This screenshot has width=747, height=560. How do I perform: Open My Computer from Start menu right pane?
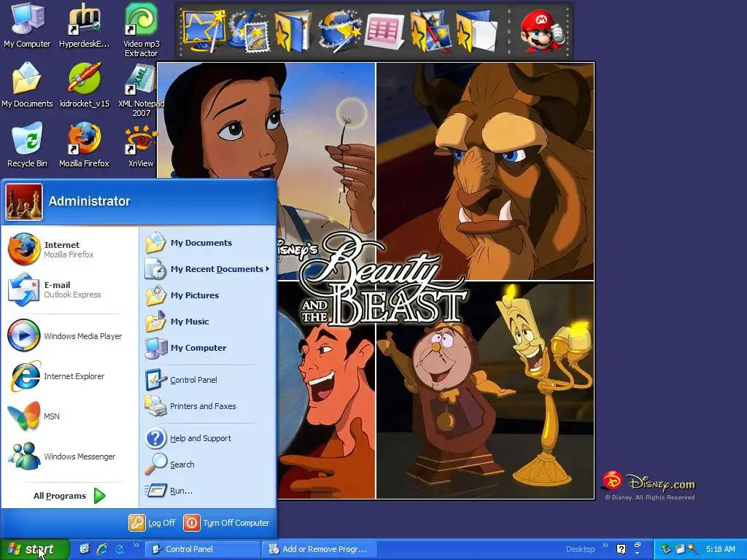[x=207, y=348]
